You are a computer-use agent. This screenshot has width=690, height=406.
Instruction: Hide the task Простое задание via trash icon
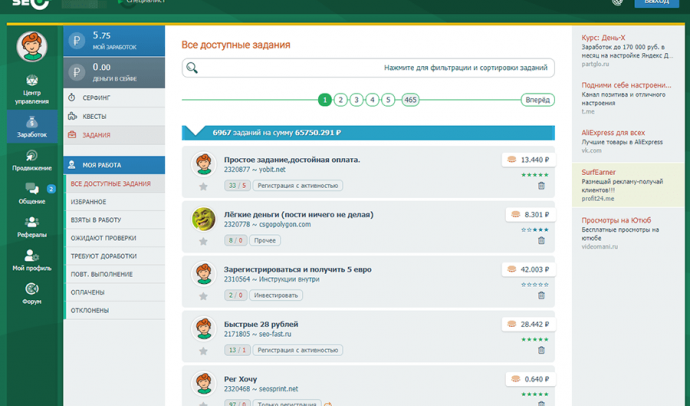coord(541,186)
